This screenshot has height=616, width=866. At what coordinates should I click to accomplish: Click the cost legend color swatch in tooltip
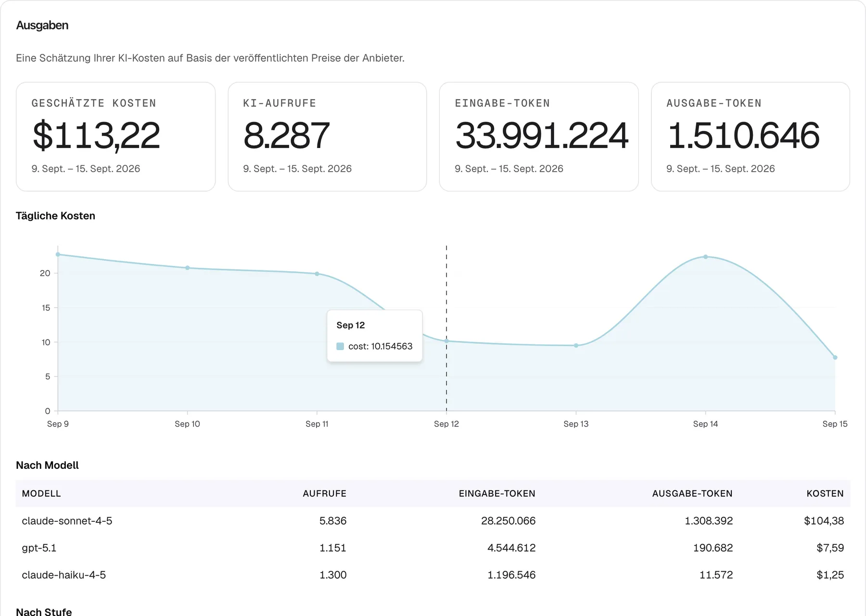pos(340,346)
